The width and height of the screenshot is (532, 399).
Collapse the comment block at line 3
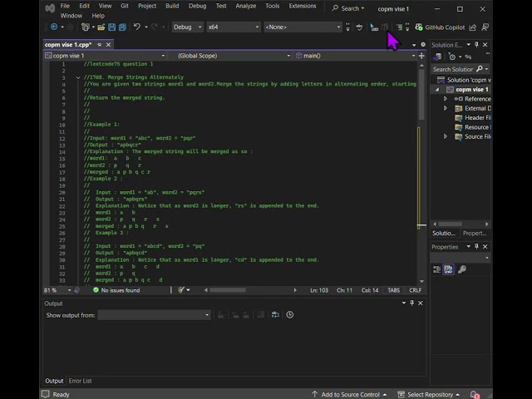(x=78, y=77)
